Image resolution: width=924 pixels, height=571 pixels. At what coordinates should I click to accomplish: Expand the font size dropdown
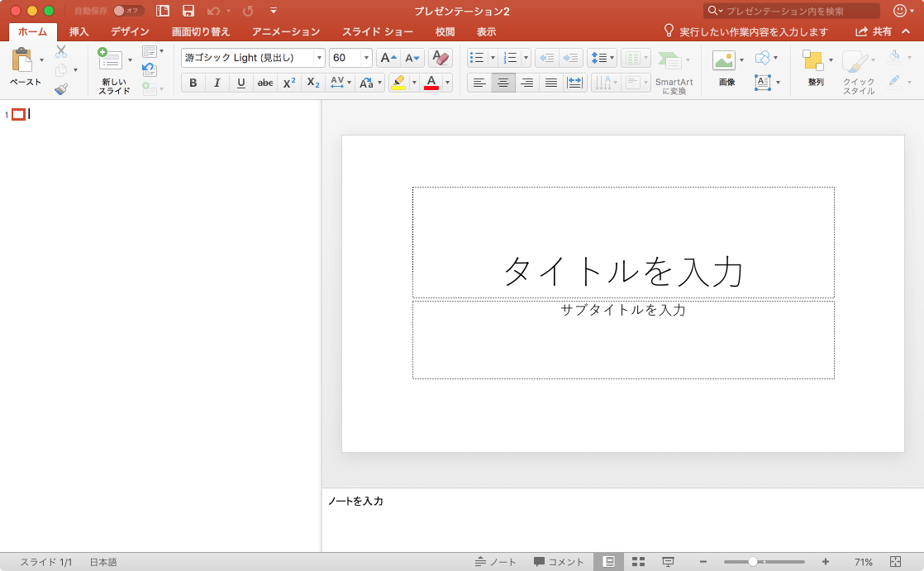click(365, 58)
